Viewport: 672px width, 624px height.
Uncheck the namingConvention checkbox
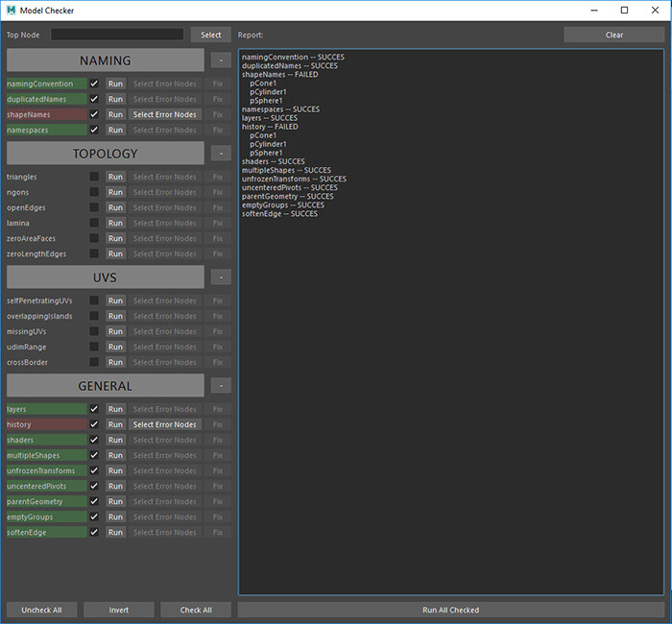pyautogui.click(x=94, y=84)
